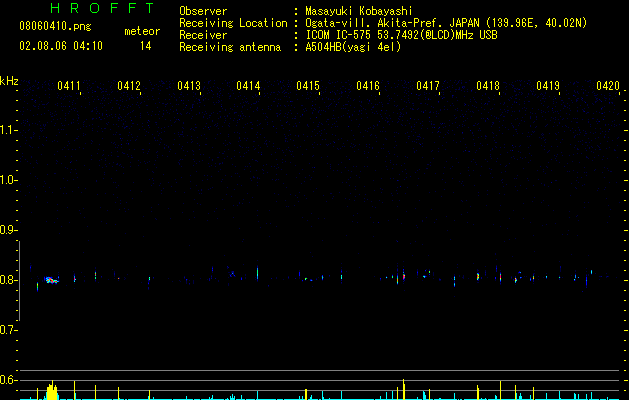Click the Receiving antenna label
The height and width of the screenshot is (400, 629).
click(x=230, y=47)
